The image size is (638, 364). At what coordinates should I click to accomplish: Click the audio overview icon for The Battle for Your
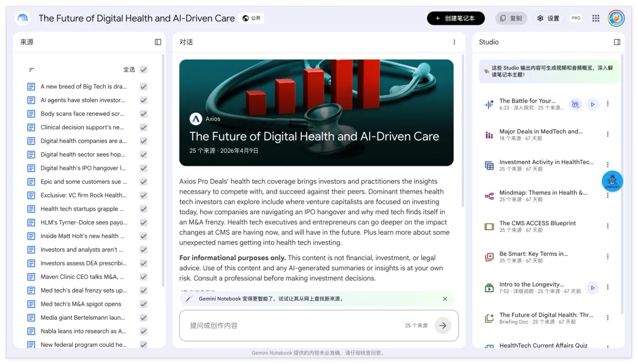coord(489,104)
